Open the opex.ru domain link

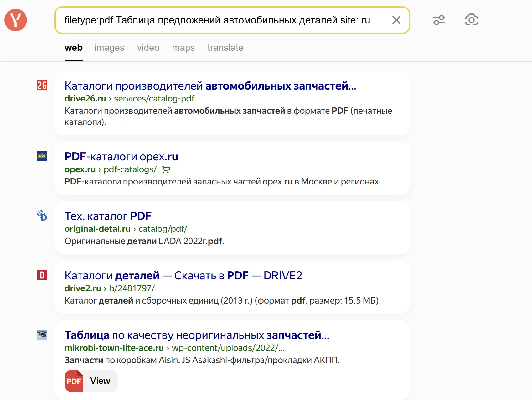[x=80, y=169]
